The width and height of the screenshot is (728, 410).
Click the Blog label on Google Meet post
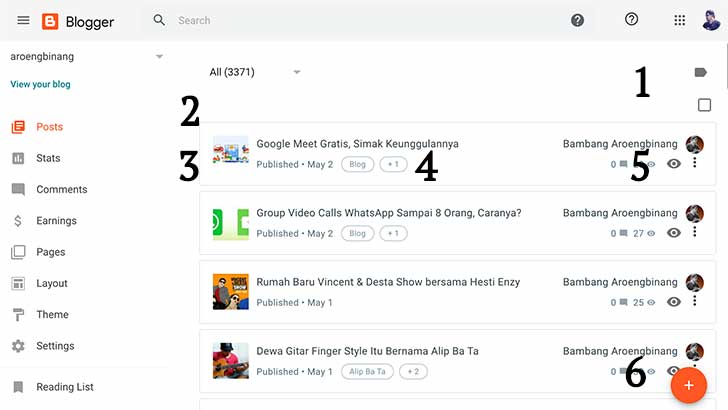tap(358, 164)
